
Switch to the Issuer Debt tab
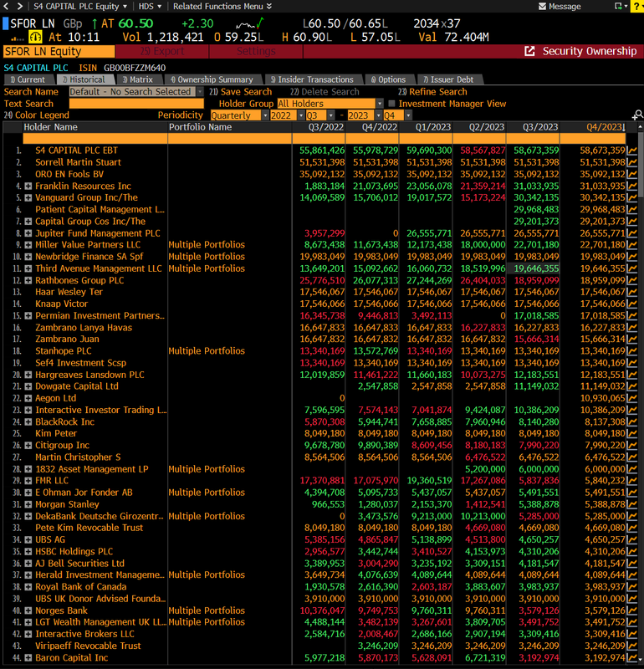tap(450, 79)
